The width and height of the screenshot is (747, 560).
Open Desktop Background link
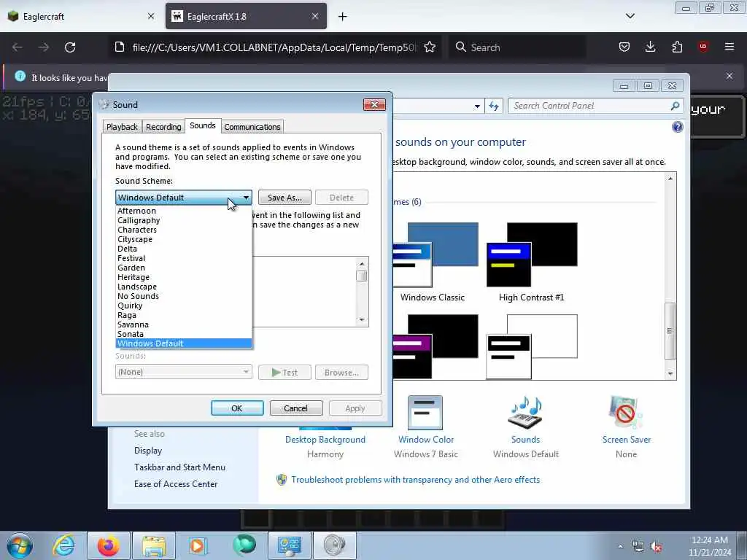coord(325,439)
